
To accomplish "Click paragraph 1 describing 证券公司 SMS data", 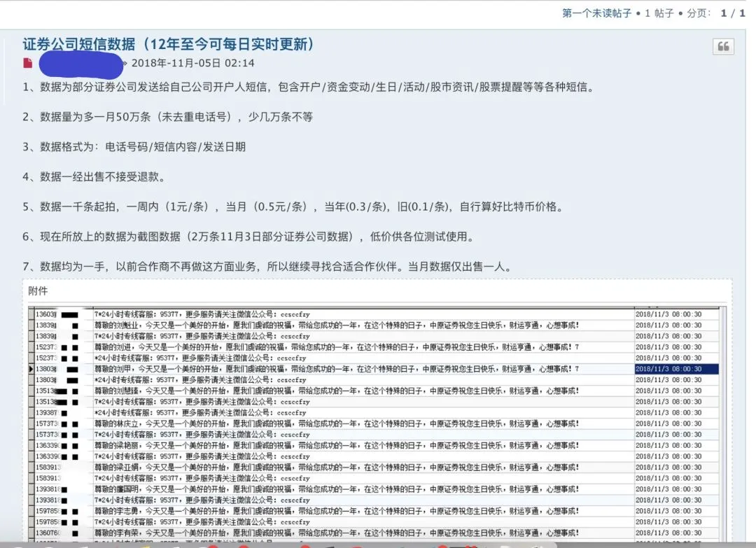I will coord(309,87).
